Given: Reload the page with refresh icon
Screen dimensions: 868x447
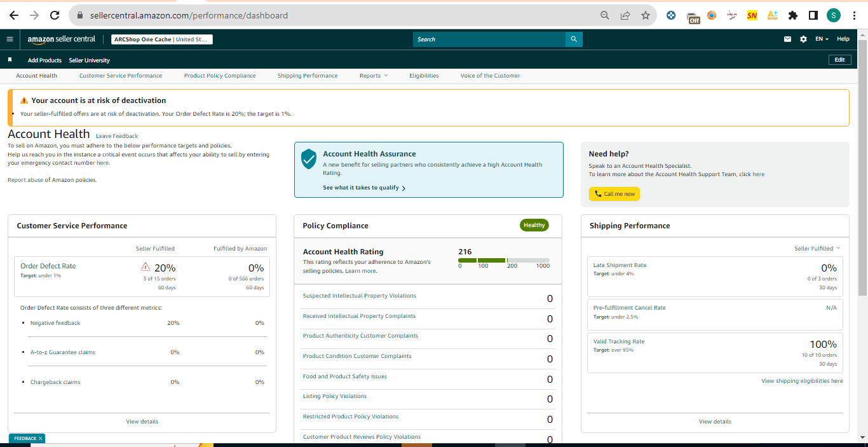Looking at the screenshot, I should pyautogui.click(x=55, y=15).
